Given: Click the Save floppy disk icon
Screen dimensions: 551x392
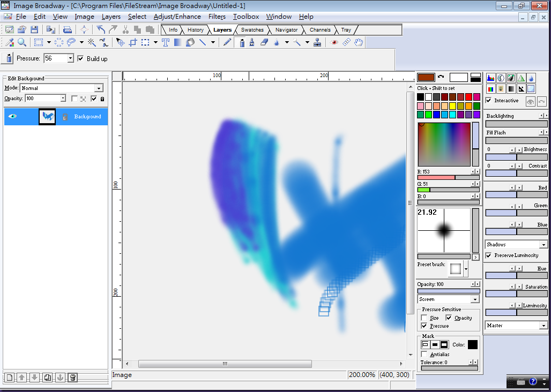Looking at the screenshot, I should [x=34, y=29].
